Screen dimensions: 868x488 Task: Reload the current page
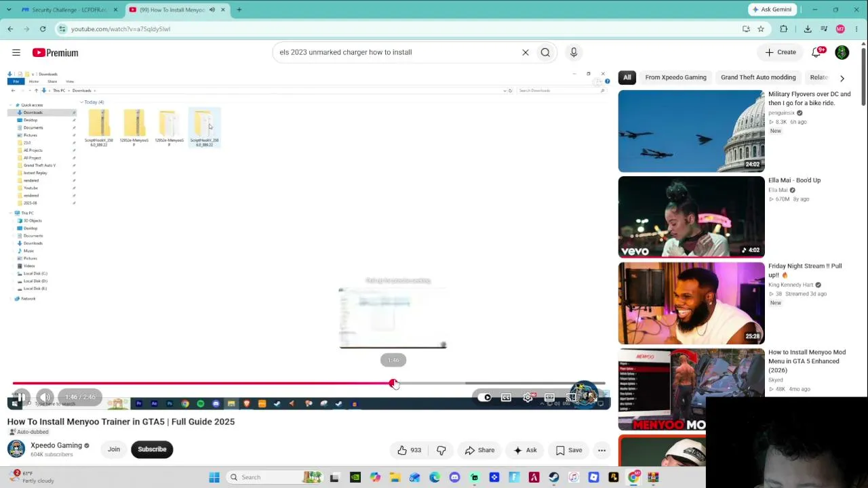coord(43,29)
